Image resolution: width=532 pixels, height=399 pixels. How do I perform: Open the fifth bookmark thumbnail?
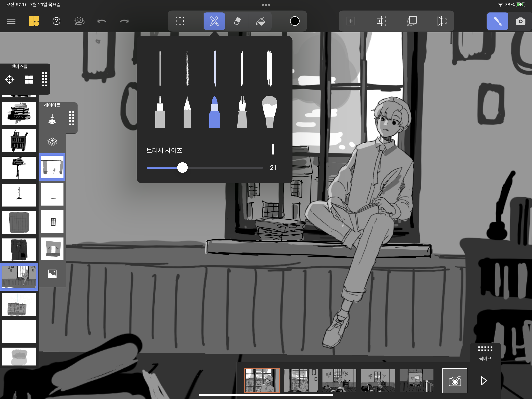416,381
